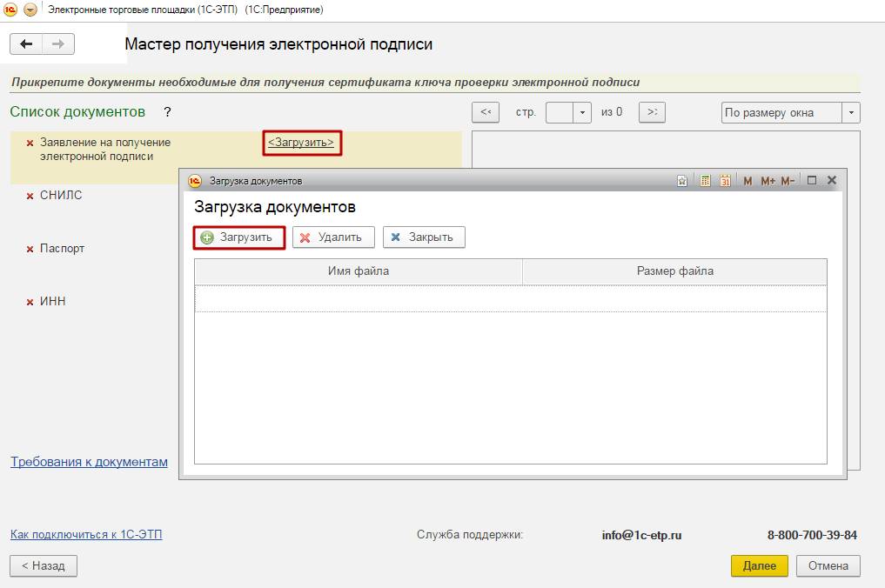
Task: Open the calculator icon in dialog title bar
Action: tap(705, 181)
